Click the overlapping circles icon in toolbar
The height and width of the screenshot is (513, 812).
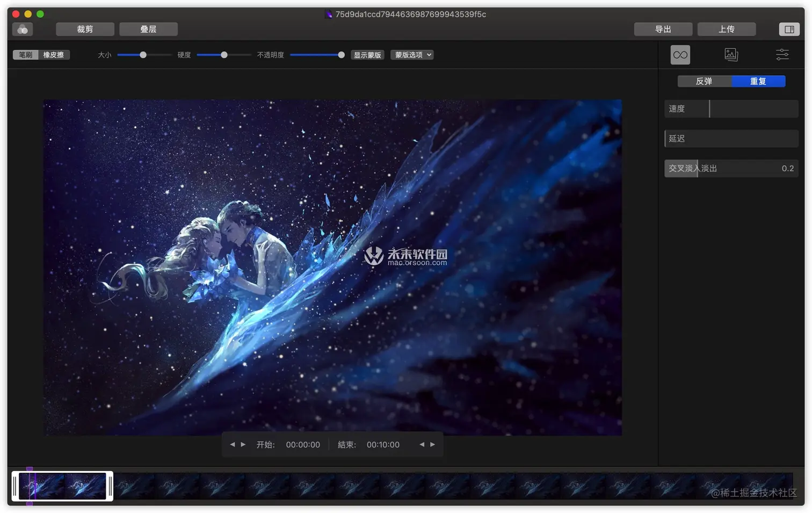[x=23, y=29]
